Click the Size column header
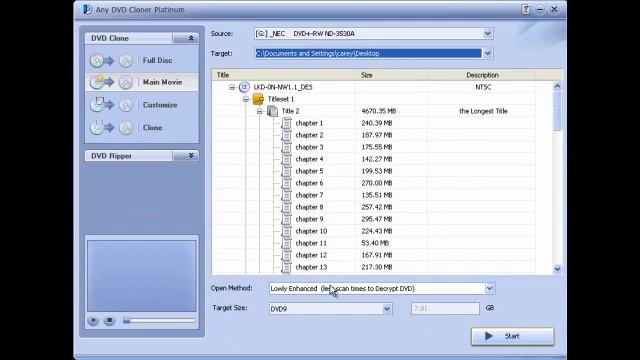The height and width of the screenshot is (360, 640). 391,75
